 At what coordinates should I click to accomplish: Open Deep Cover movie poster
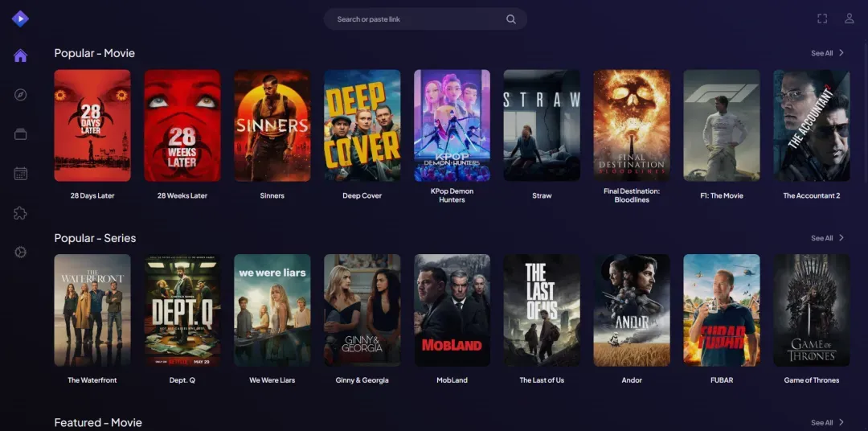click(x=362, y=125)
